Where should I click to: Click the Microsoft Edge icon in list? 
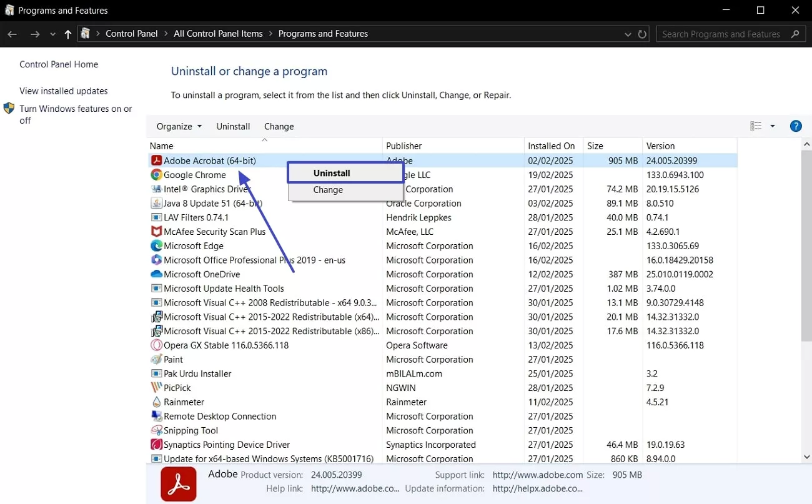(156, 246)
